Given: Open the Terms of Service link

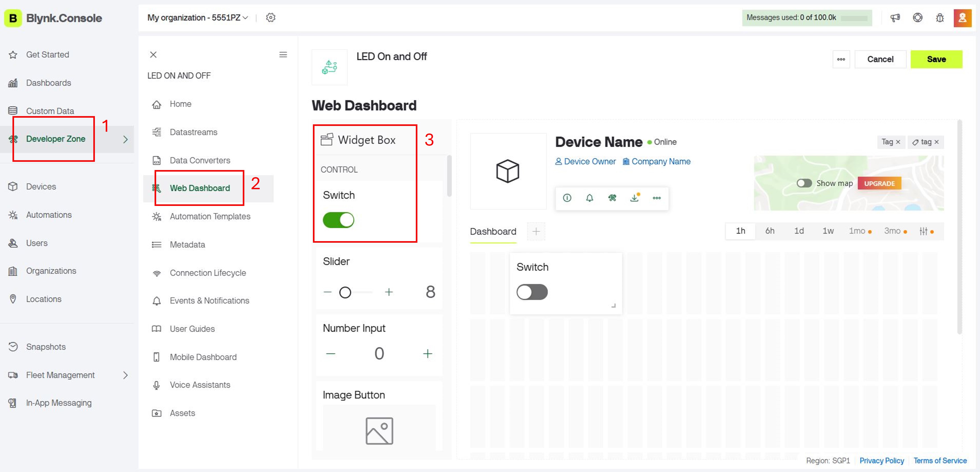Looking at the screenshot, I should point(940,461).
